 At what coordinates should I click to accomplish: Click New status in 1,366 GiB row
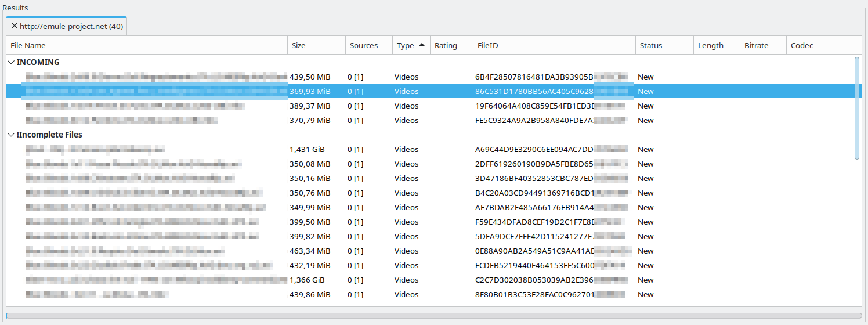(646, 280)
